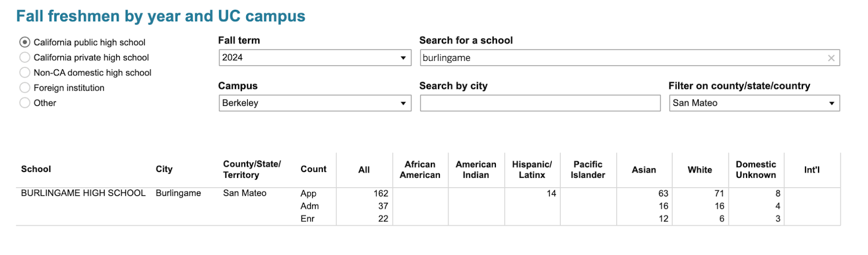
Task: Click the City column header
Action: click(164, 169)
